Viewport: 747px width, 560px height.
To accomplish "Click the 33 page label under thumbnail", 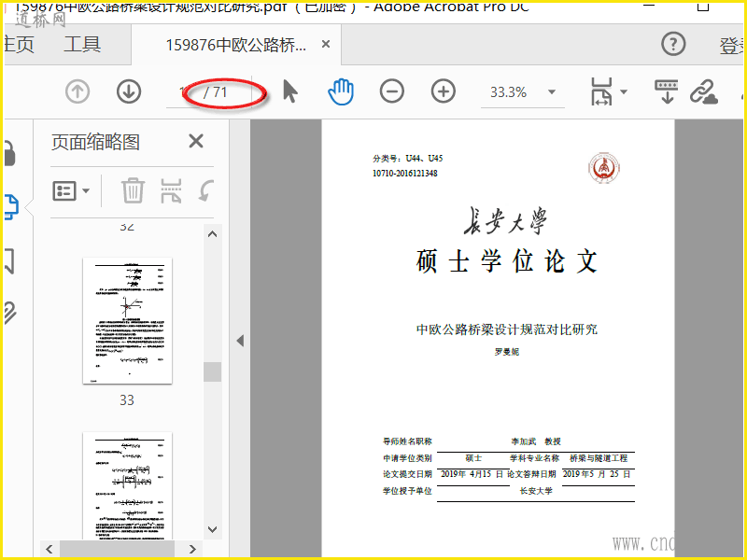I will tap(127, 400).
